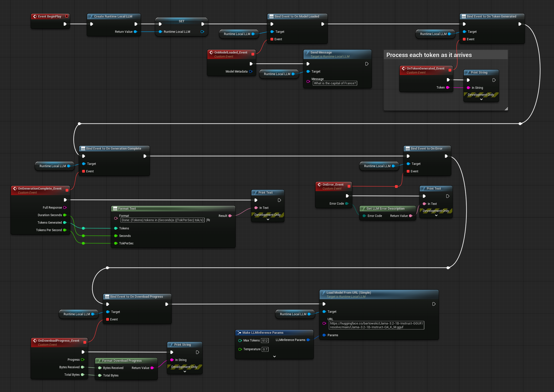
Task: Click the OnTokenGenerated_Event red delegate pin
Action: (450, 70)
